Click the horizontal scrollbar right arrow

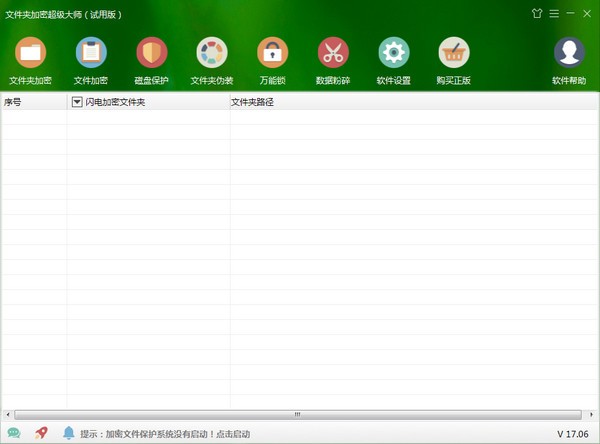(x=592, y=414)
